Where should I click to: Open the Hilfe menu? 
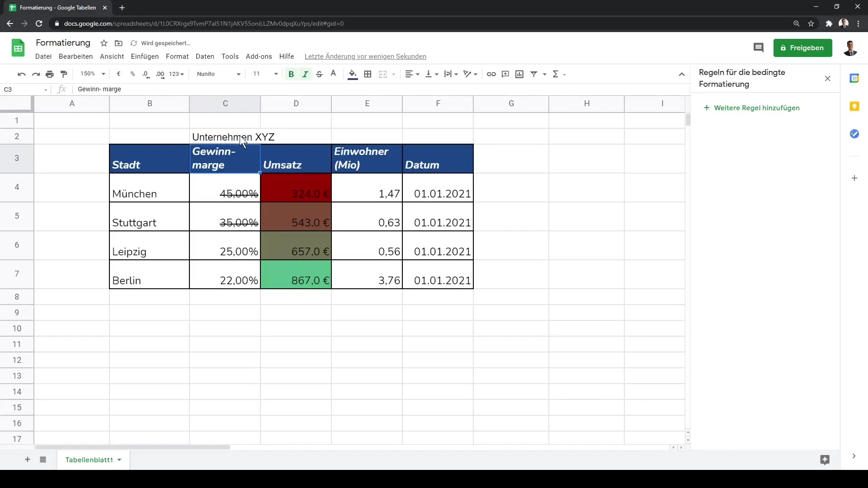click(287, 56)
